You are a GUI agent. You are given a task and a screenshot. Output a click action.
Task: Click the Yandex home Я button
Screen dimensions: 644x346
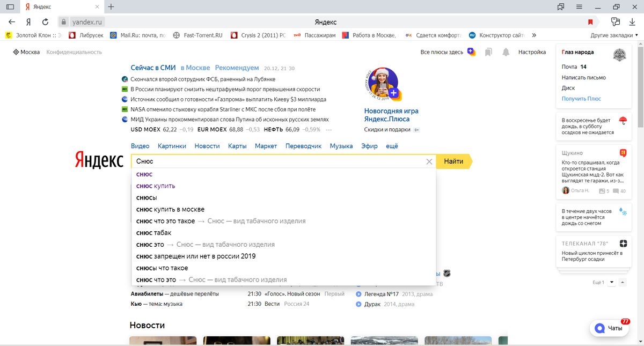coord(28,22)
